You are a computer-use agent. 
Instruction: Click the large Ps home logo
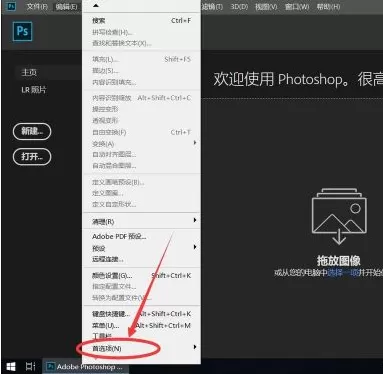pos(22,31)
